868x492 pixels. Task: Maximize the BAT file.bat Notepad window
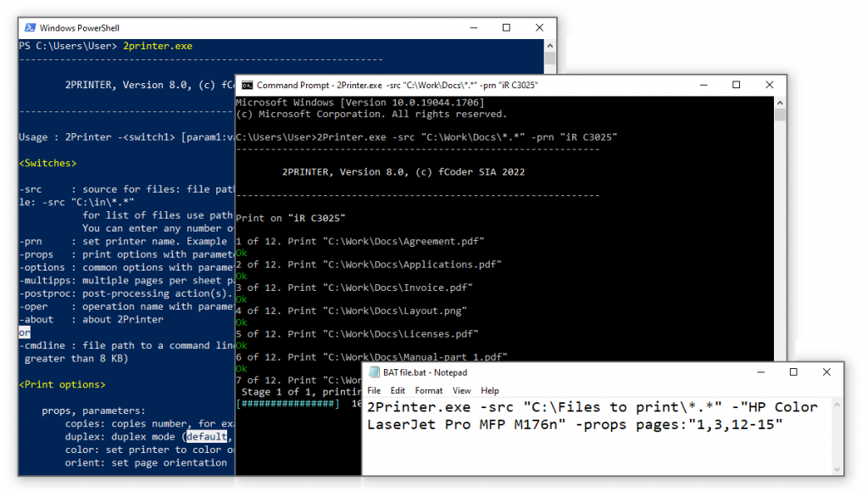(793, 372)
